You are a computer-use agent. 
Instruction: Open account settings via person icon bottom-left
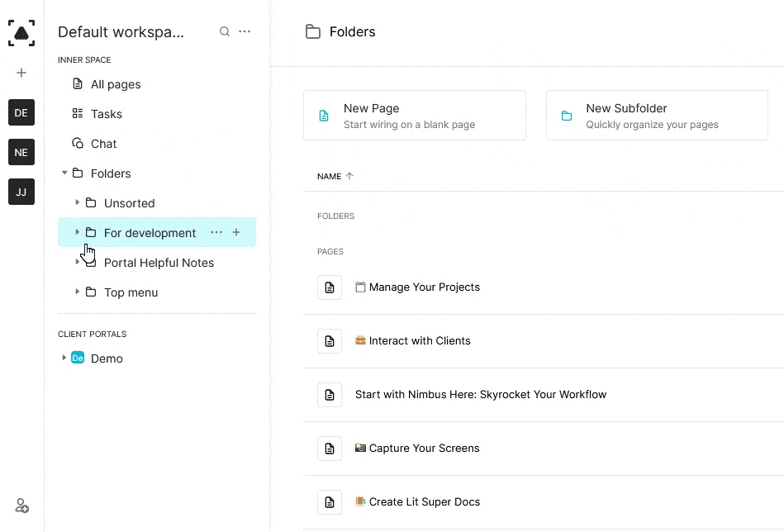(x=21, y=505)
